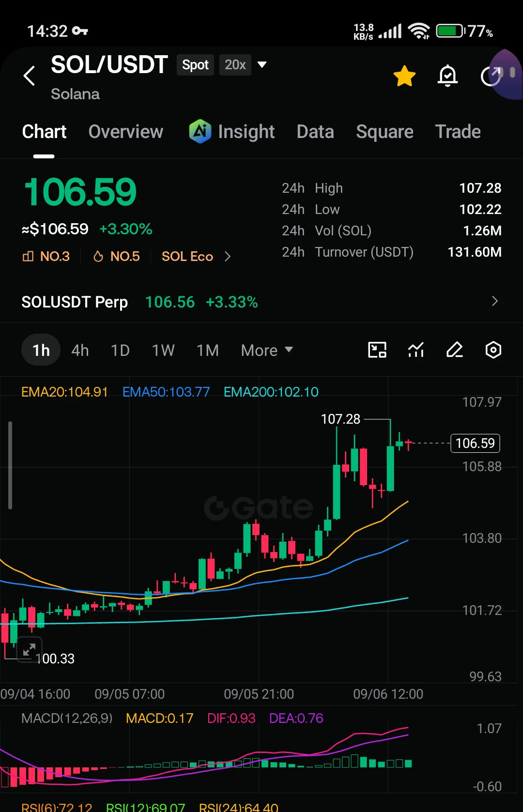Select the pencil drawing tool

coord(454,350)
